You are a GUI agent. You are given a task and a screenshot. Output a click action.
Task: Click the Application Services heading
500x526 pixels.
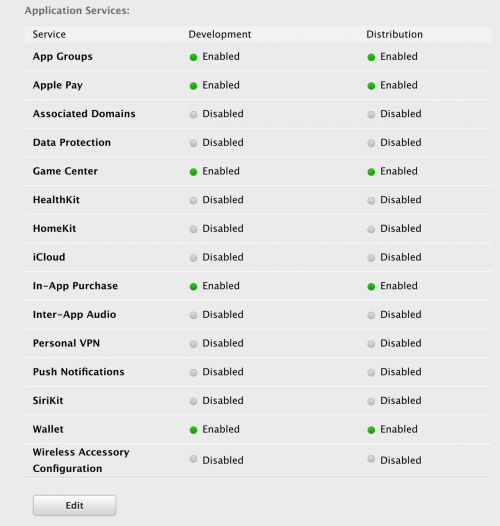(77, 10)
